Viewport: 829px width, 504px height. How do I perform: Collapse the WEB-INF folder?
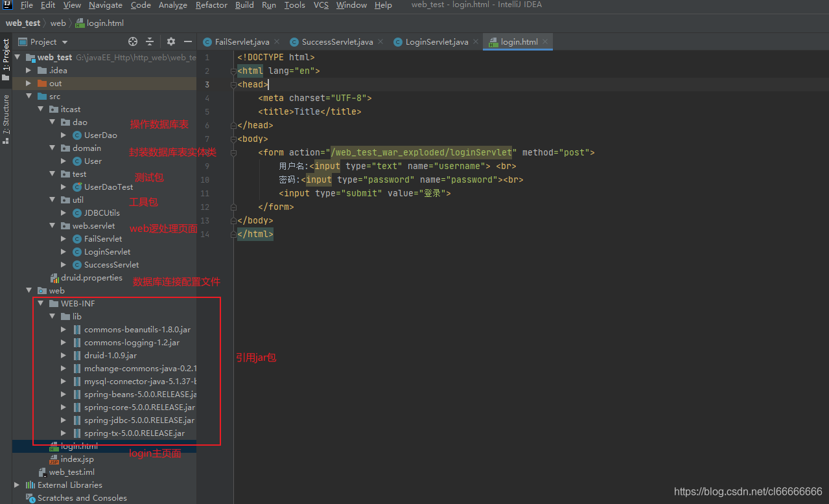pos(40,304)
